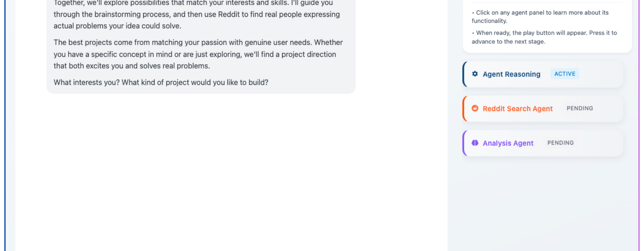Screen dimensions: 644x251
Task: Expand the Analysis Agent panel title
Action: (508, 143)
